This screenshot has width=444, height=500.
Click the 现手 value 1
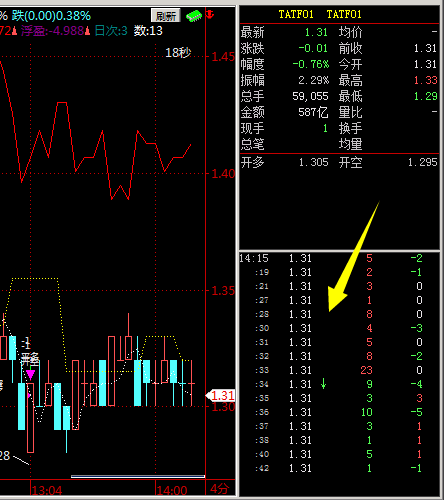tap(325, 128)
